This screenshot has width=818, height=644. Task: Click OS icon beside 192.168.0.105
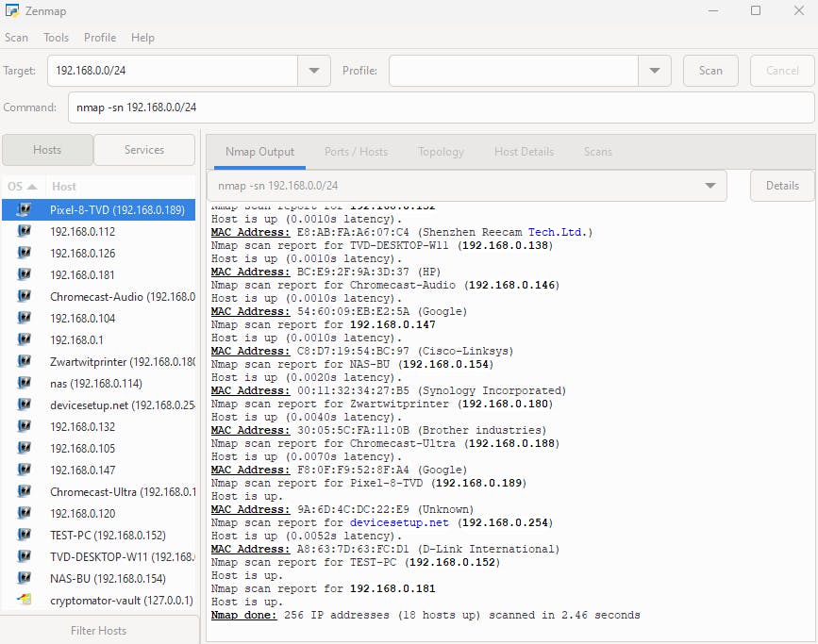(24, 448)
